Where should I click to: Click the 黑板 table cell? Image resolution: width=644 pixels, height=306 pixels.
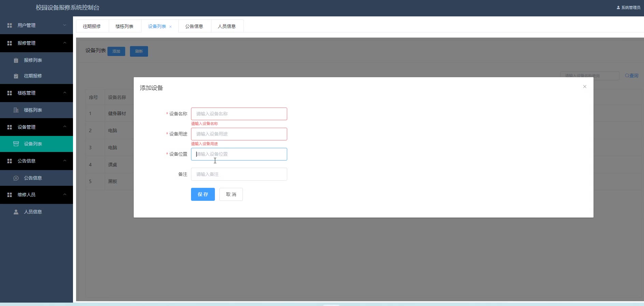point(113,181)
